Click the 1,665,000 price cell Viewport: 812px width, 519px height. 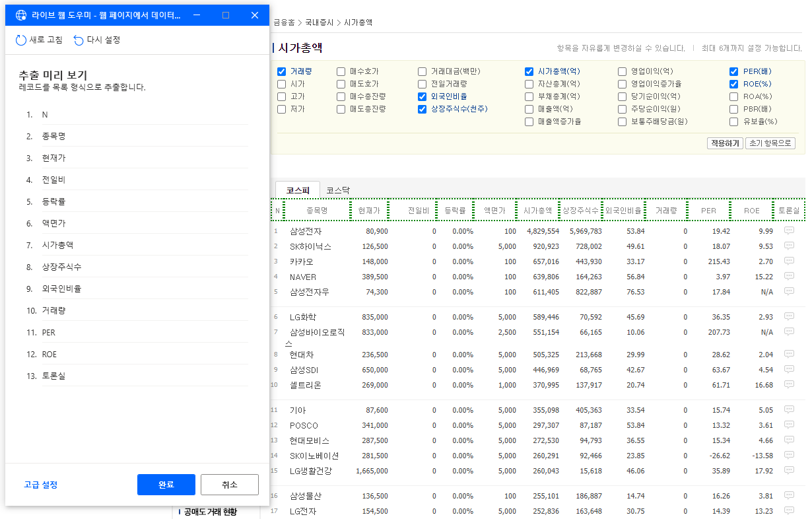tap(372, 471)
